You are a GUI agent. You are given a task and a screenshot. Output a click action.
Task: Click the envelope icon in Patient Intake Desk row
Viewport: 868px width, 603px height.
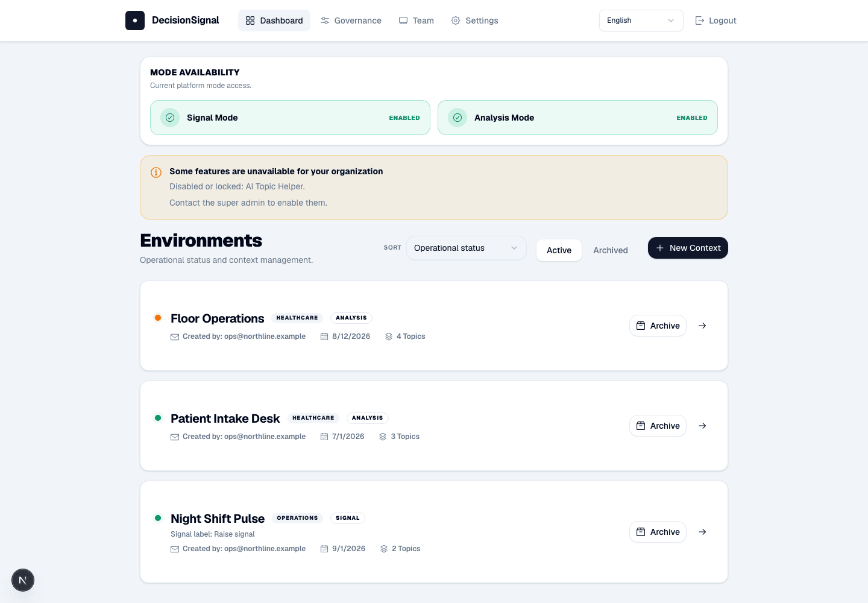[x=175, y=437]
